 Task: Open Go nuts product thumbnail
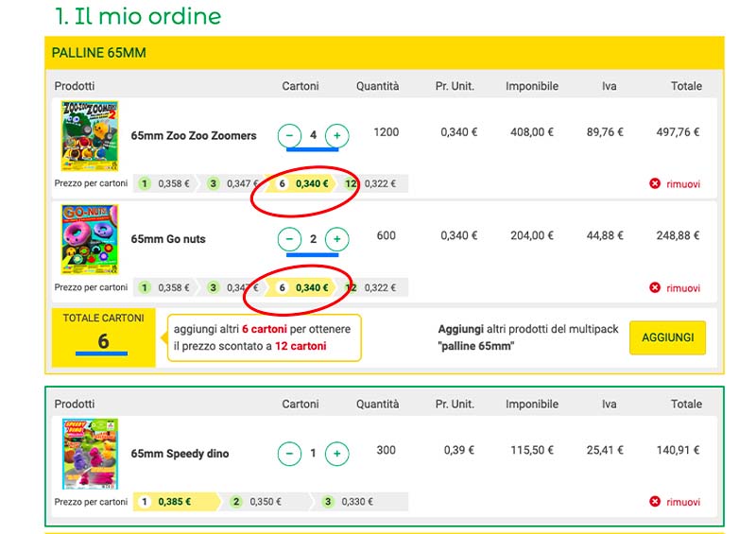(x=89, y=239)
